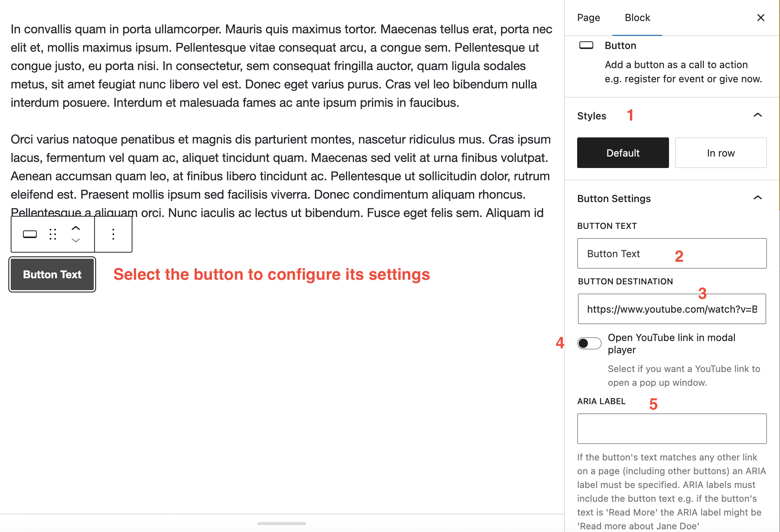This screenshot has height=532, width=780.
Task: Move block up with up arrow
Action: pyautogui.click(x=76, y=228)
